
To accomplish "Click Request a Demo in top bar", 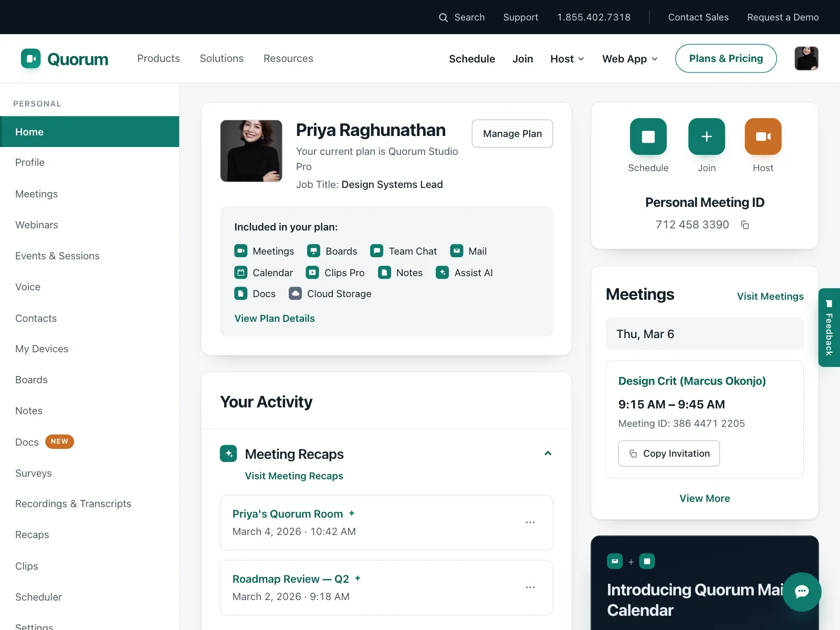I will pyautogui.click(x=783, y=17).
